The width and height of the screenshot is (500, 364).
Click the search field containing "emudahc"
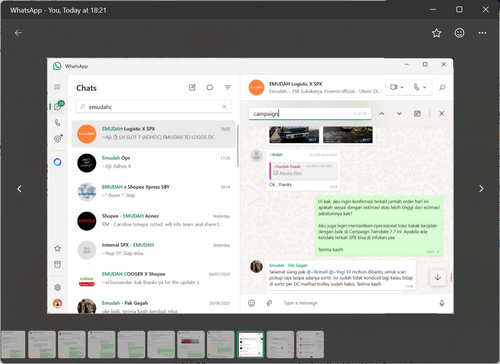coord(154,107)
